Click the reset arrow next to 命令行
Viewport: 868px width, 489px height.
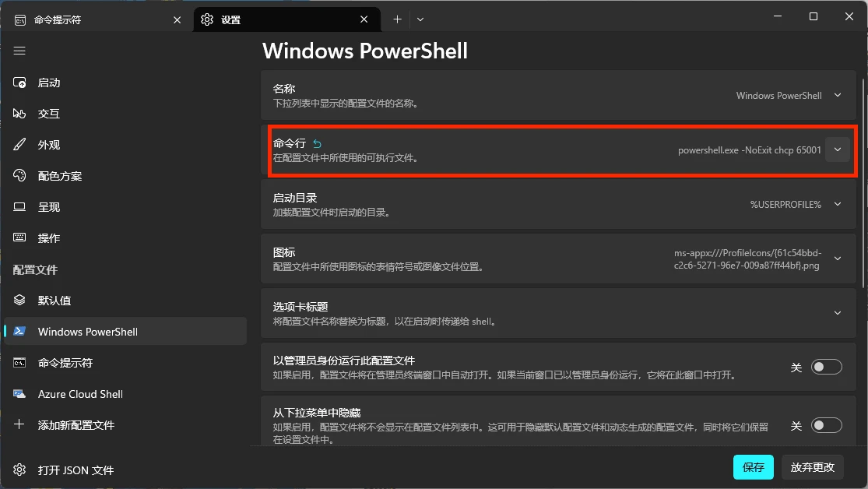click(317, 144)
